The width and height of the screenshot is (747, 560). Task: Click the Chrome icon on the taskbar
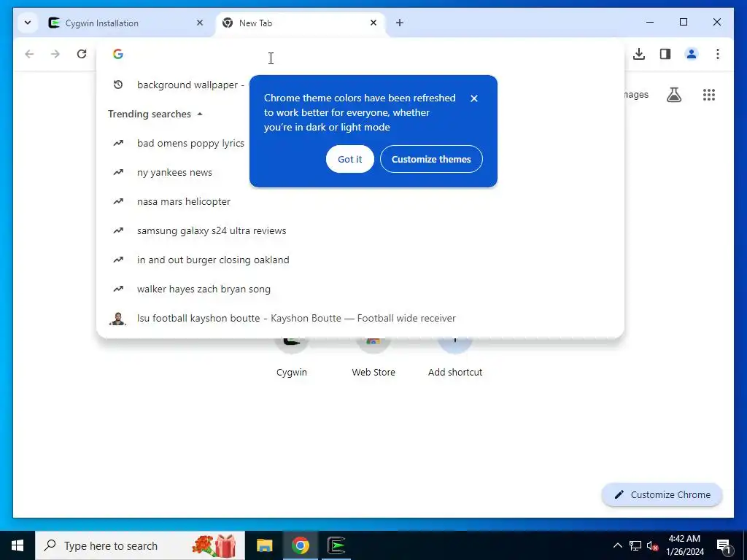tap(300, 545)
